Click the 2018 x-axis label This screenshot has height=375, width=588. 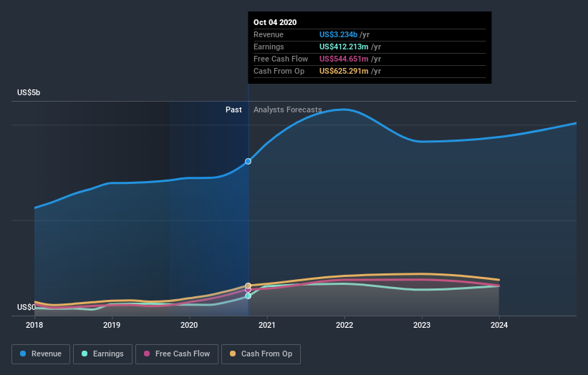pos(34,325)
